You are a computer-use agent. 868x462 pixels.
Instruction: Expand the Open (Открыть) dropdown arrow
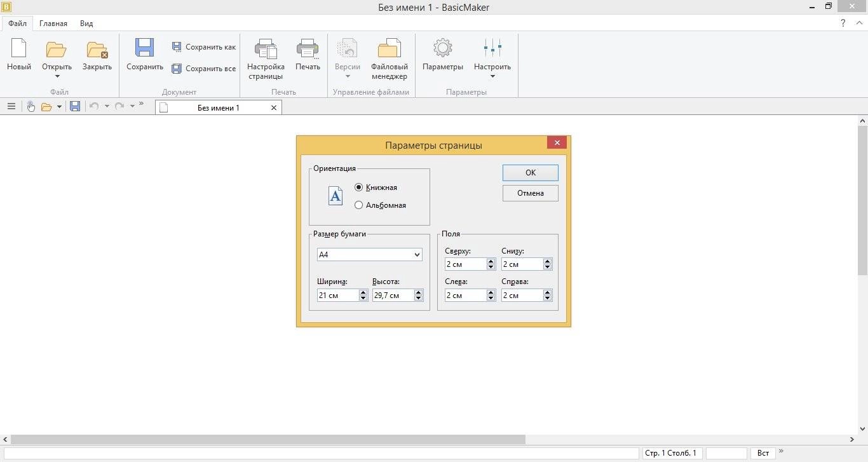[x=57, y=76]
